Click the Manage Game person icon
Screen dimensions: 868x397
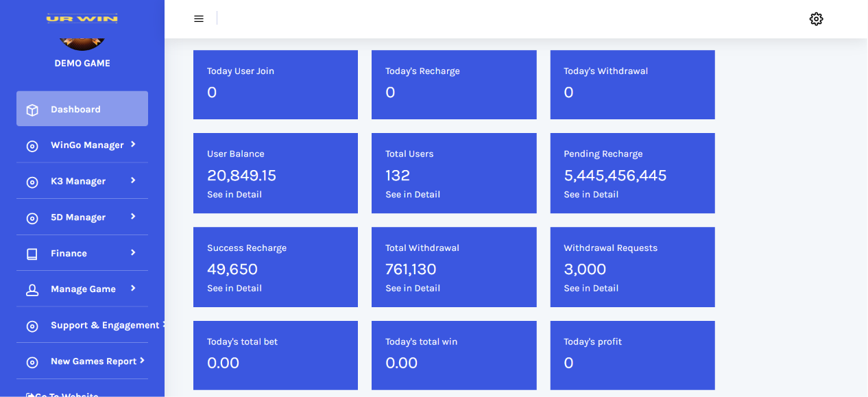point(32,290)
